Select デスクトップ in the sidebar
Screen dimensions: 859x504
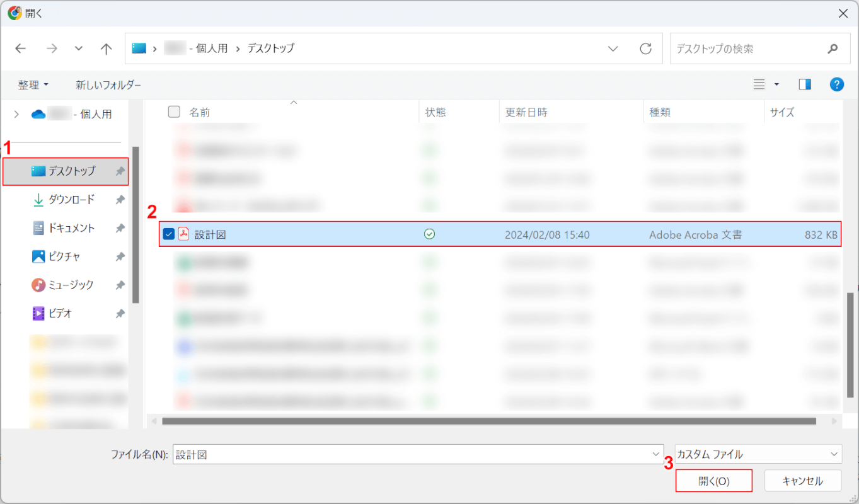point(66,171)
